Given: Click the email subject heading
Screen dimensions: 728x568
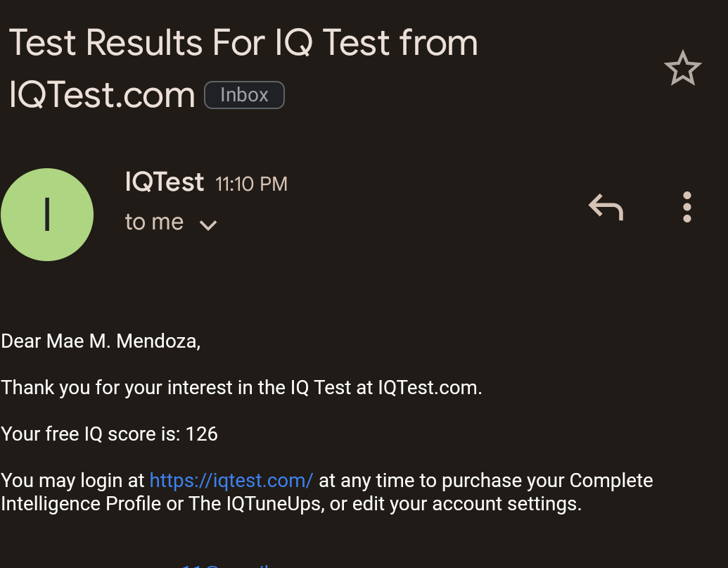Looking at the screenshot, I should 243,67.
